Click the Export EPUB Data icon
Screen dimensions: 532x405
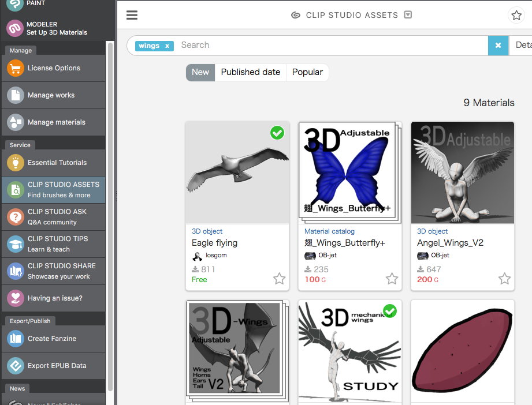[x=15, y=366]
